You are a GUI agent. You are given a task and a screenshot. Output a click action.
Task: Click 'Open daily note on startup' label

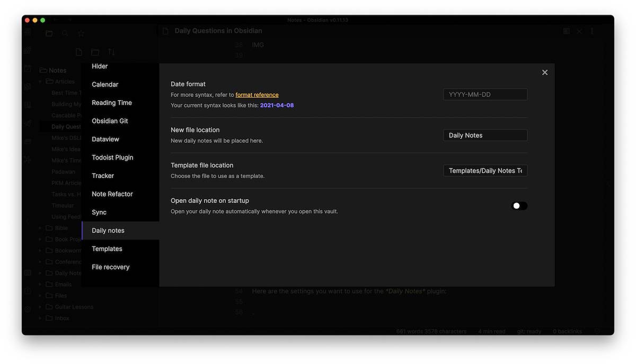tap(210, 201)
